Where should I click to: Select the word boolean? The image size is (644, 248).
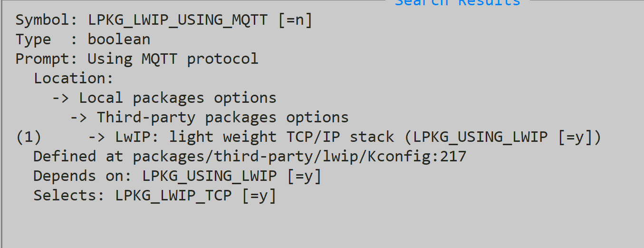coord(119,40)
